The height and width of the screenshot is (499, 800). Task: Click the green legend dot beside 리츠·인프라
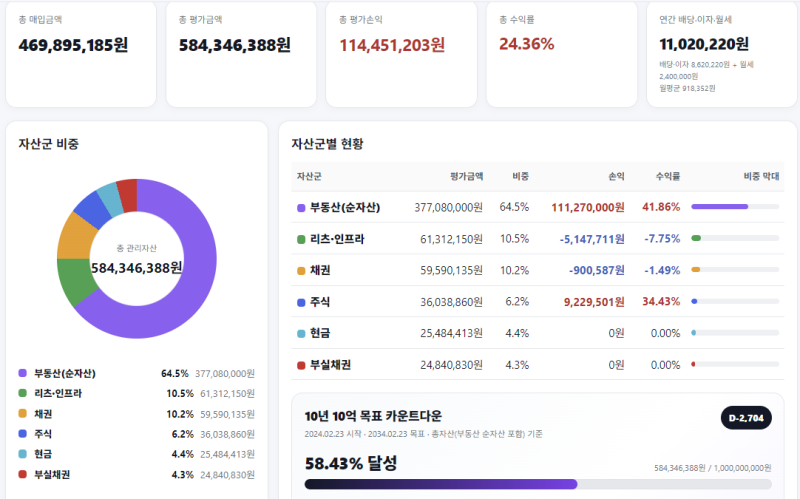click(x=22, y=393)
